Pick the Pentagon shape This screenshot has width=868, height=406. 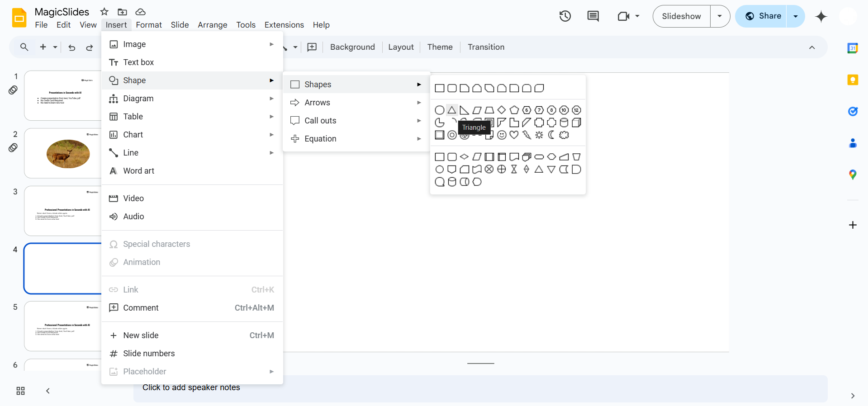[514, 110]
